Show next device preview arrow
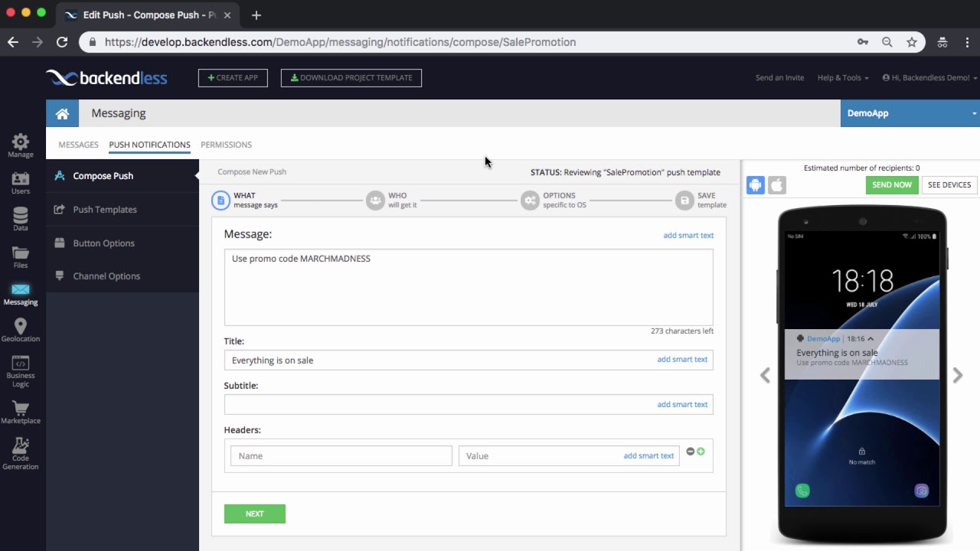This screenshot has height=551, width=980. pyautogui.click(x=958, y=375)
